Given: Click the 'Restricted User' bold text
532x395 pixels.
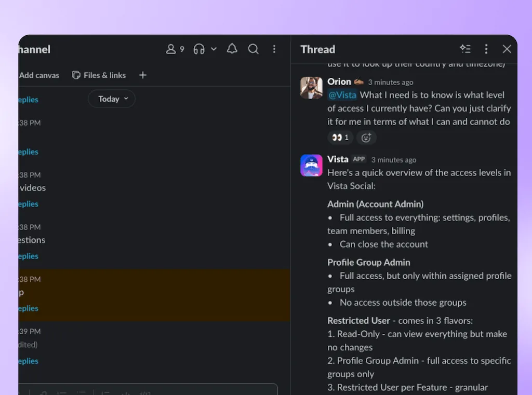Looking at the screenshot, I should tap(358, 321).
